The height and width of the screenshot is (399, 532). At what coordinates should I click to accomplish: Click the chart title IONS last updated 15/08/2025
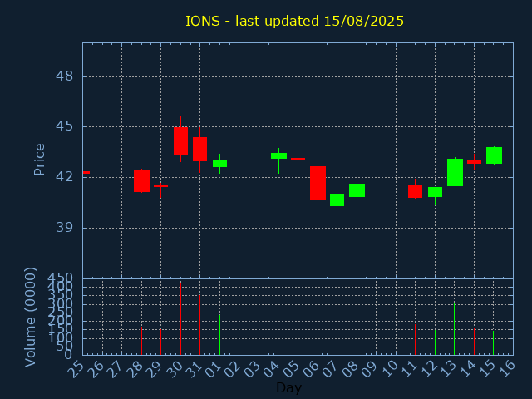[x=294, y=21]
